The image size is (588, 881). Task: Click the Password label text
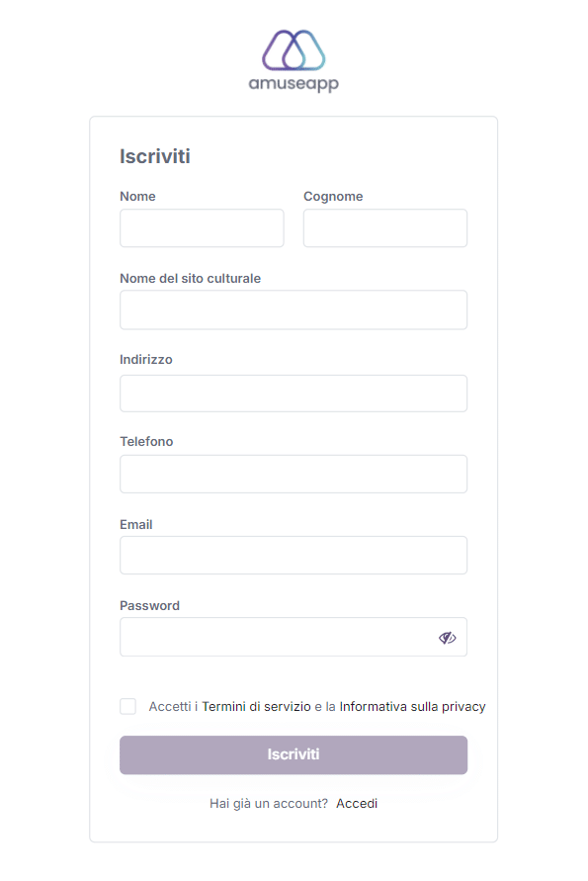149,606
